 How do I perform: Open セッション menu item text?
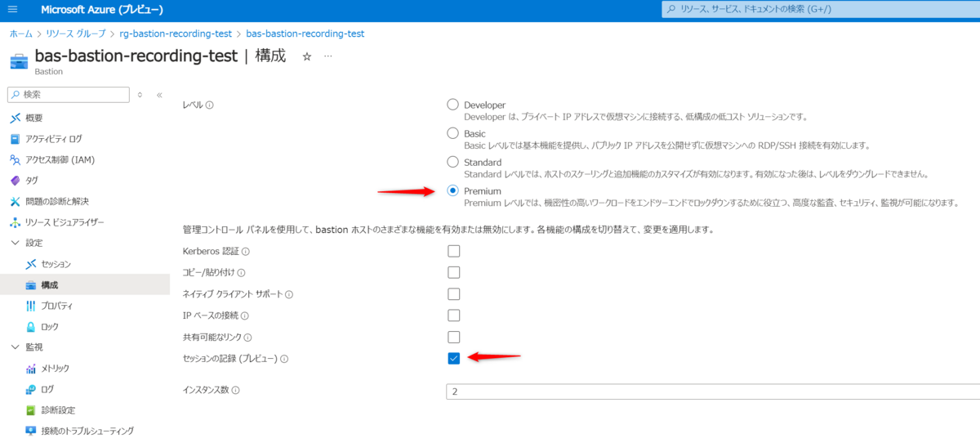(56, 264)
